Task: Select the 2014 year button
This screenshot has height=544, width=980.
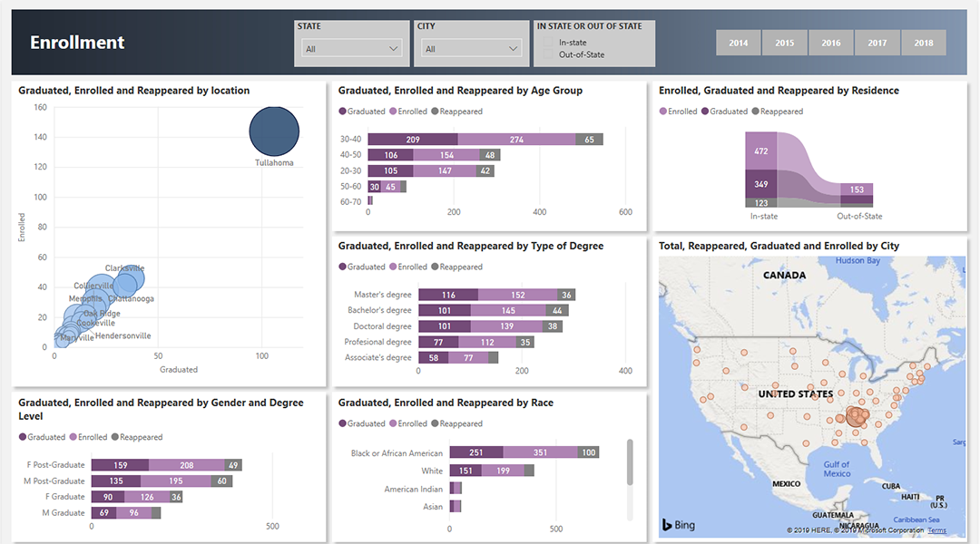Action: pos(738,44)
